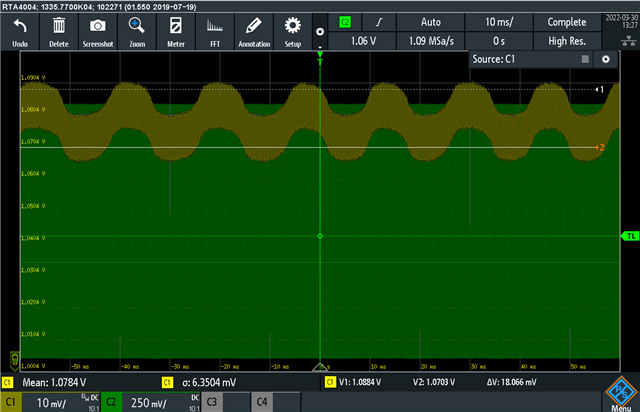Image resolution: width=640 pixels, height=412 pixels.
Task: Change trigger slope rising edge icon
Action: coord(379,22)
